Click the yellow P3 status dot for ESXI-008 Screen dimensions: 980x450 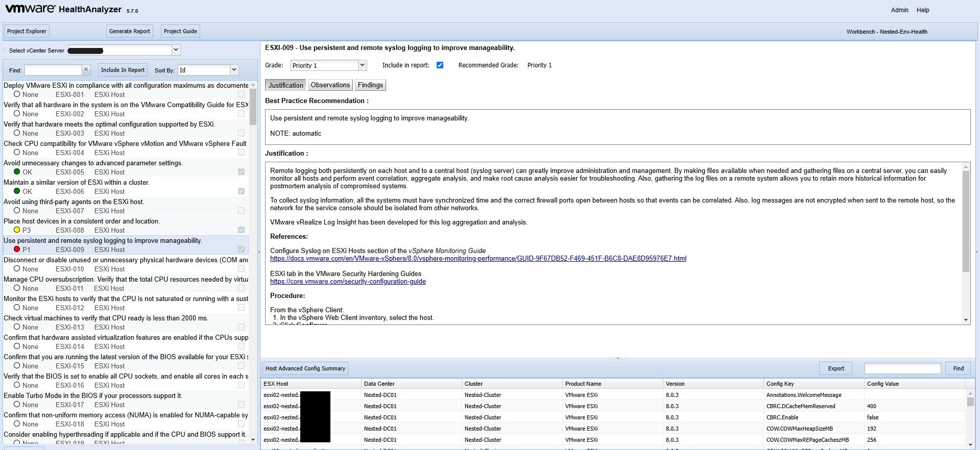click(17, 230)
